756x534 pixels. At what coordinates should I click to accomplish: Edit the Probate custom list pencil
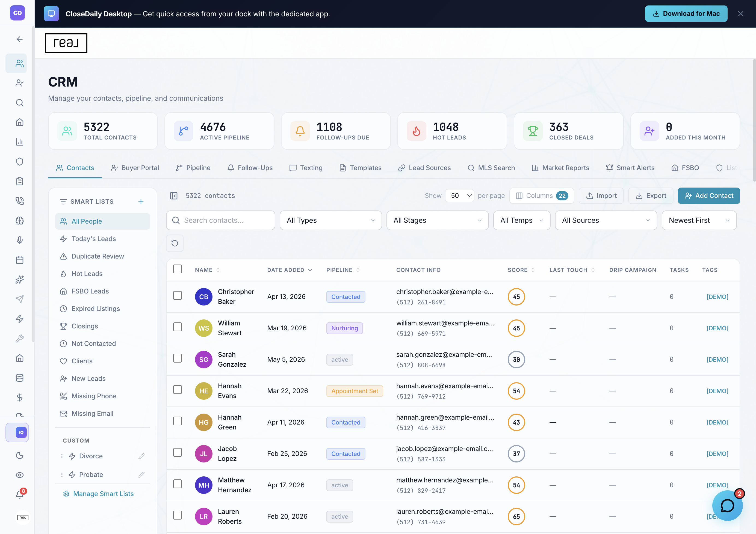pos(141,475)
